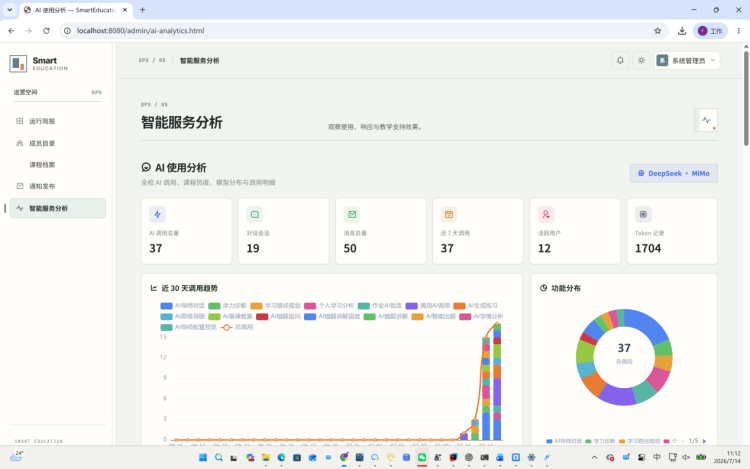Image resolution: width=750 pixels, height=469 pixels.
Task: Click the value 19 on 对话会话 card
Action: [x=253, y=248]
